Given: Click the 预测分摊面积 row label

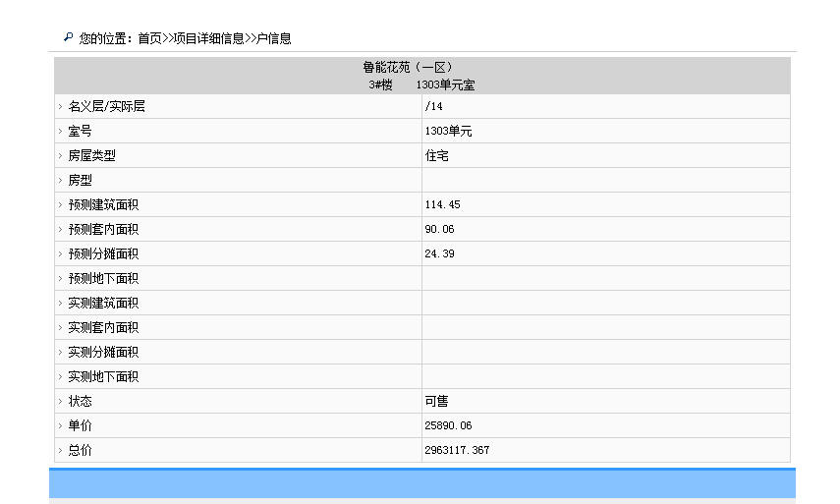Looking at the screenshot, I should [103, 253].
